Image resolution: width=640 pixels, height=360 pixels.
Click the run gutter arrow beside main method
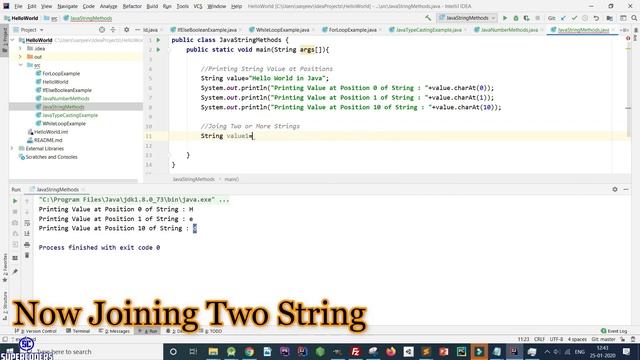tap(158, 49)
